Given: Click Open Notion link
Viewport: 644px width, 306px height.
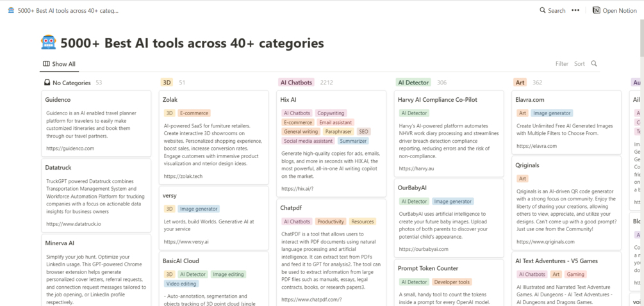Looking at the screenshot, I should click(x=615, y=11).
